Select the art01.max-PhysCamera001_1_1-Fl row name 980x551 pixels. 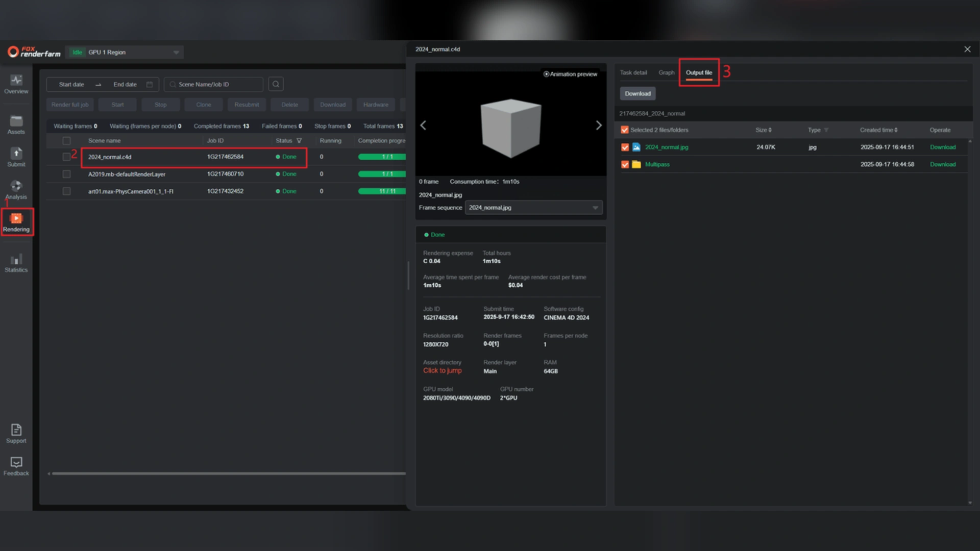(131, 191)
